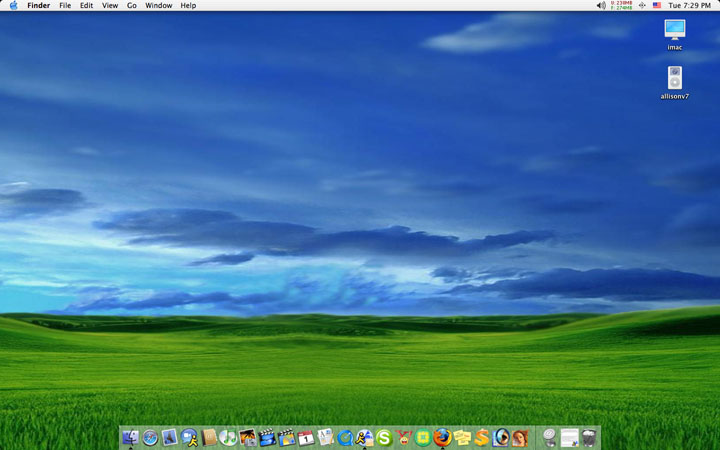Open the US flag input menu
This screenshot has width=720, height=450.
click(657, 6)
